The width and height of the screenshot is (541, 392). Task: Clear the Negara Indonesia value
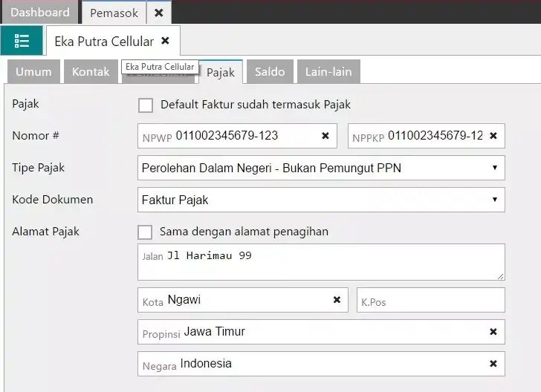coord(493,363)
